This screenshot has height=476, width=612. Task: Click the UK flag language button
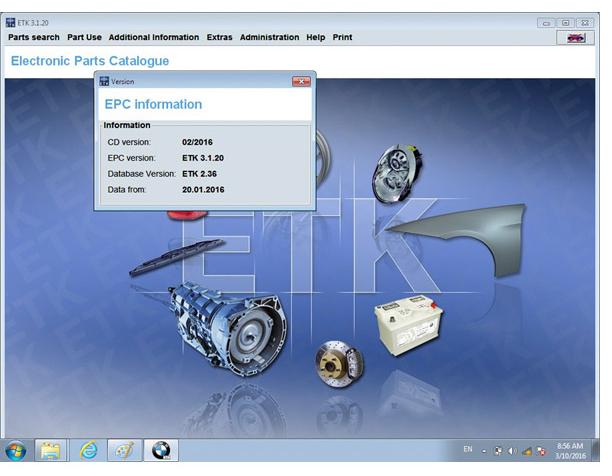[576, 38]
